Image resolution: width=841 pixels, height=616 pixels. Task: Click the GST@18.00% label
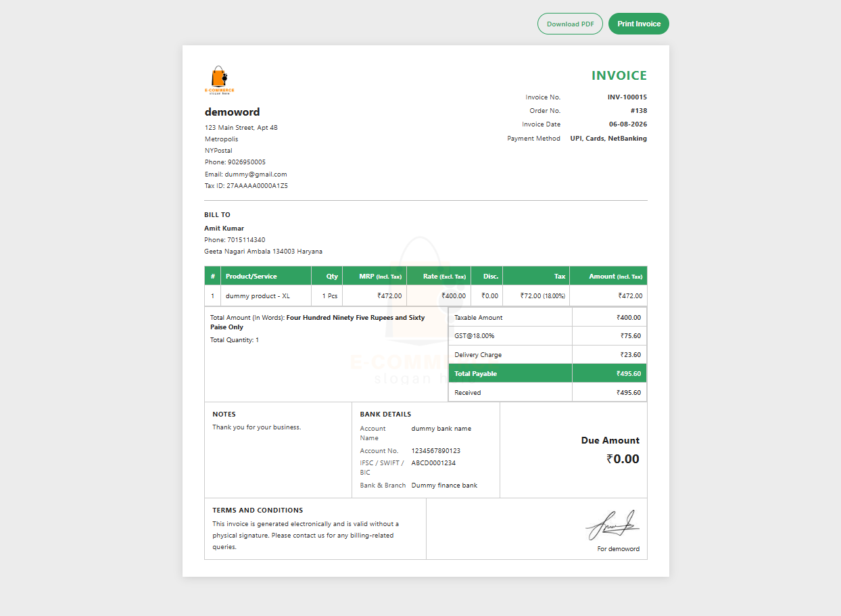474,336
